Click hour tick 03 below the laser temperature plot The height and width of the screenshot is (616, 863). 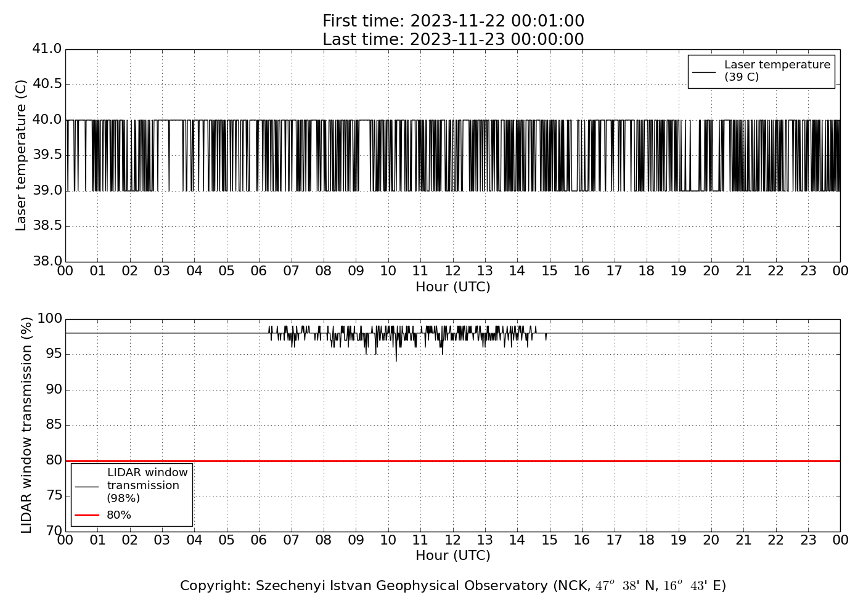pyautogui.click(x=162, y=271)
